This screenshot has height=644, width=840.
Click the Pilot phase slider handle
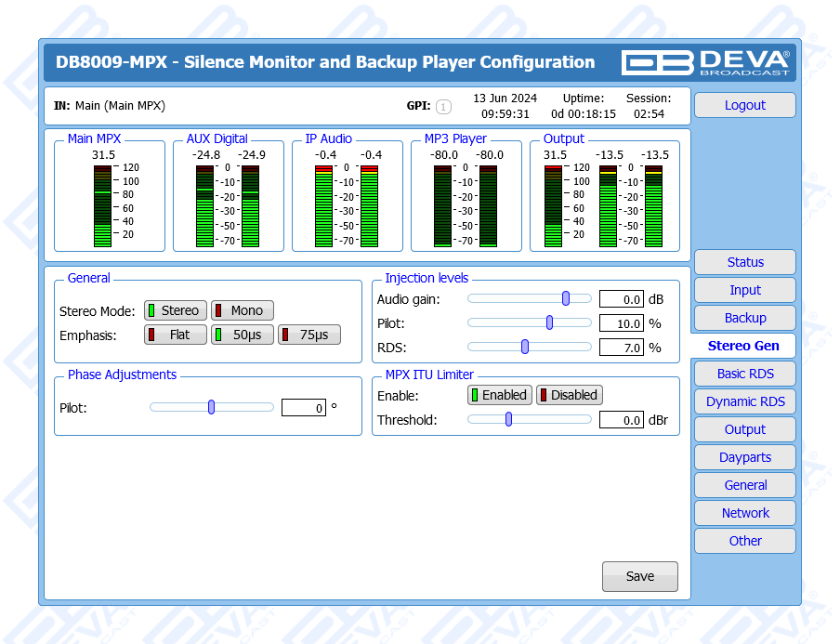[x=212, y=406]
